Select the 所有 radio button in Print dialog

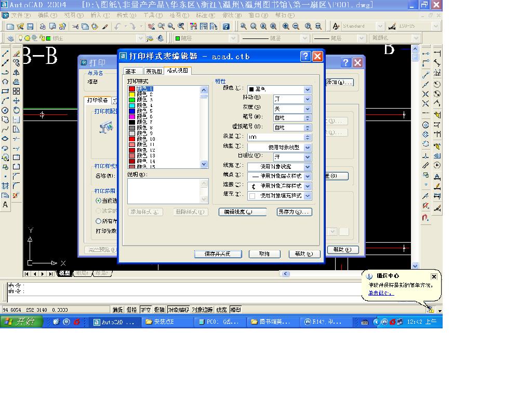[98, 221]
